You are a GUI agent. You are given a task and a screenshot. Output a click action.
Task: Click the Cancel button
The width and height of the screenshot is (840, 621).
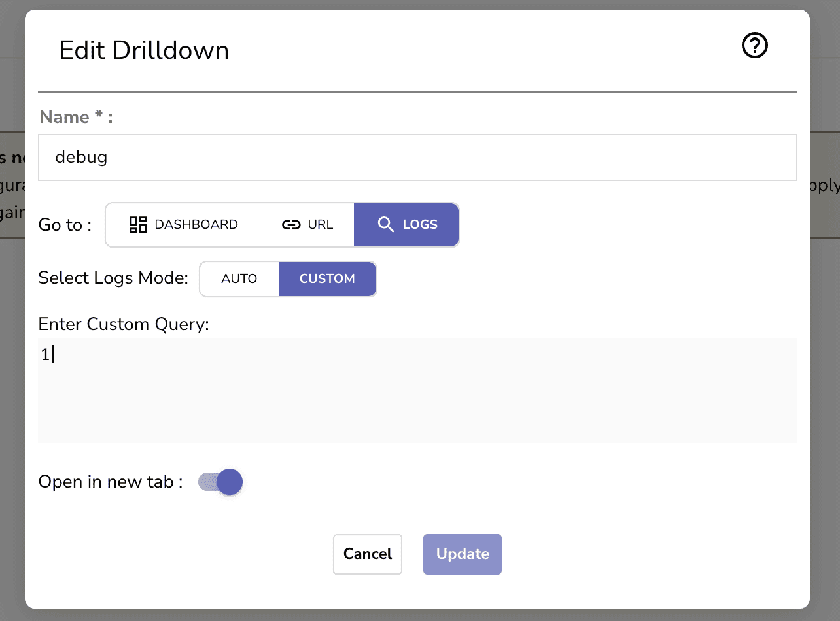(367, 554)
